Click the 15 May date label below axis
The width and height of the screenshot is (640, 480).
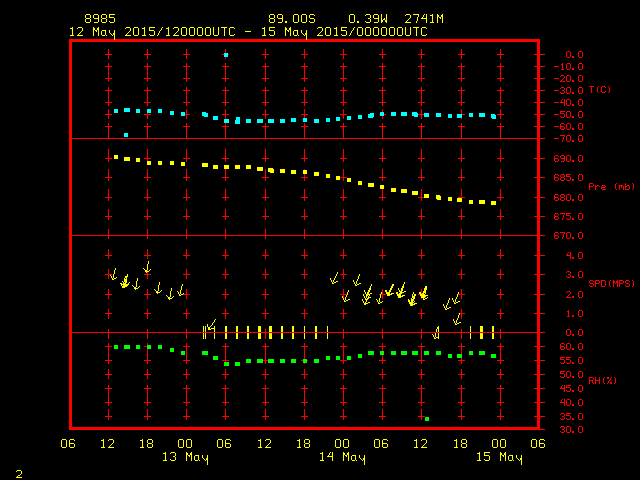499,457
